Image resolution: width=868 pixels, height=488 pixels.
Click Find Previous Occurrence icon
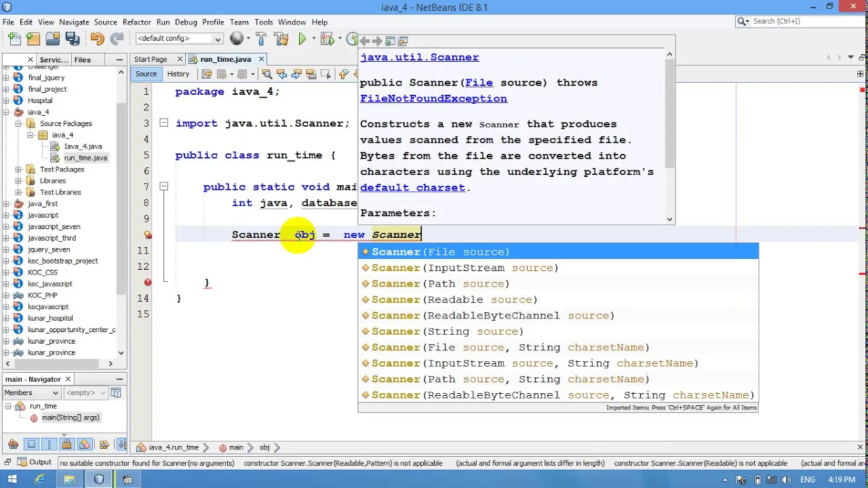[281, 74]
